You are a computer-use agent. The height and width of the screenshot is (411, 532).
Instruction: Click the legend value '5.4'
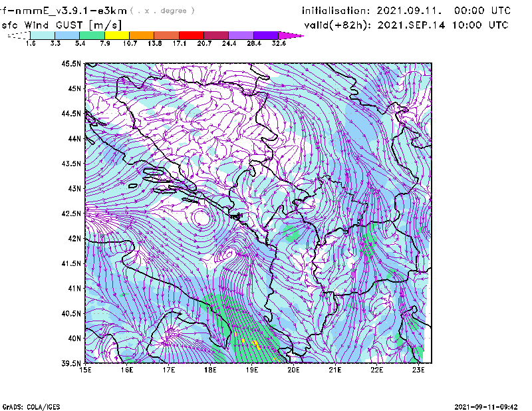click(x=80, y=43)
